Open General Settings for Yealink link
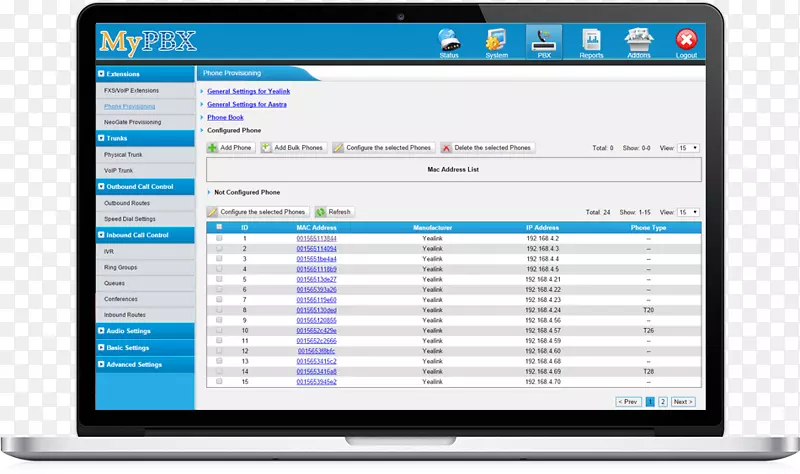Screen dimensions: 800x474 point(248,91)
